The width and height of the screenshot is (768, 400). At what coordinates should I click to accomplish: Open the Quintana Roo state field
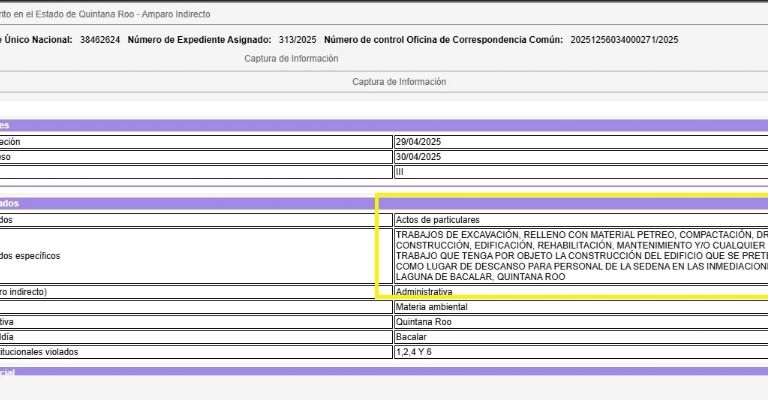coord(580,322)
